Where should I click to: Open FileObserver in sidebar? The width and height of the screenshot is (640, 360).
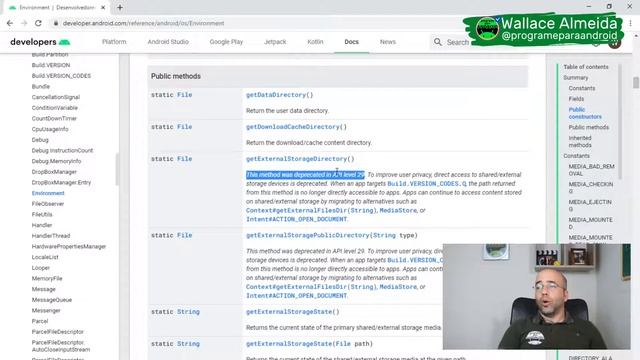point(48,204)
